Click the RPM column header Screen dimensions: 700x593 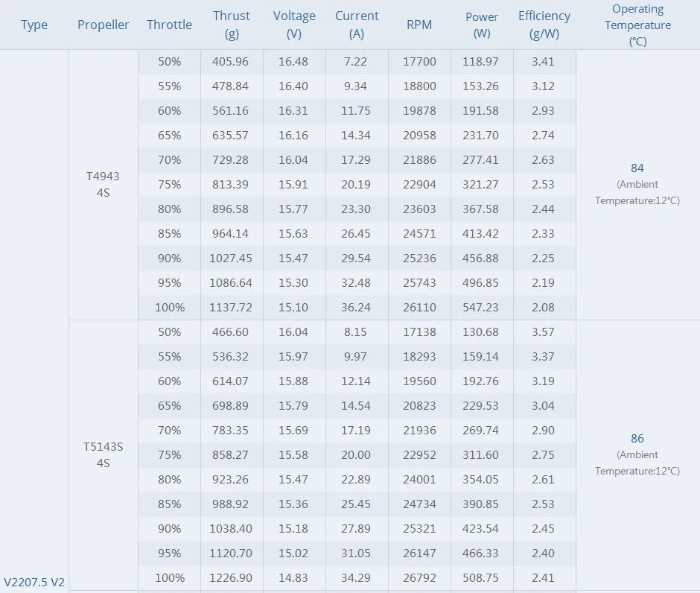419,25
